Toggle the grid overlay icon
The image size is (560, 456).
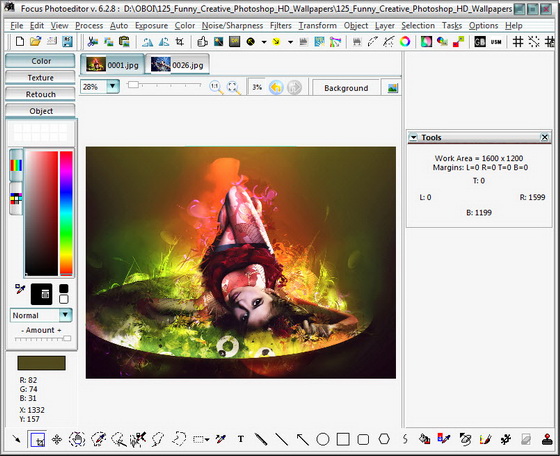[x=518, y=42]
